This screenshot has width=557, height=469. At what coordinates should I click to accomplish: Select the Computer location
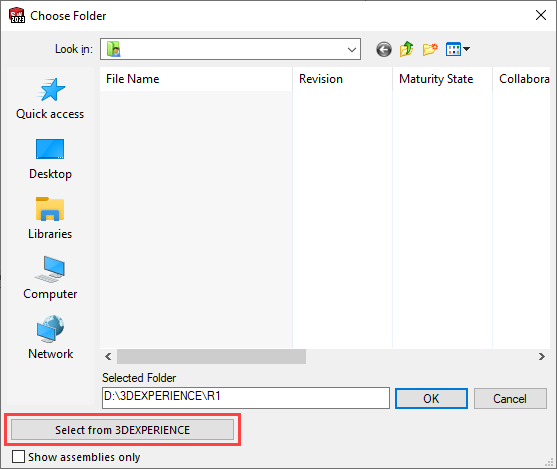pyautogui.click(x=50, y=278)
